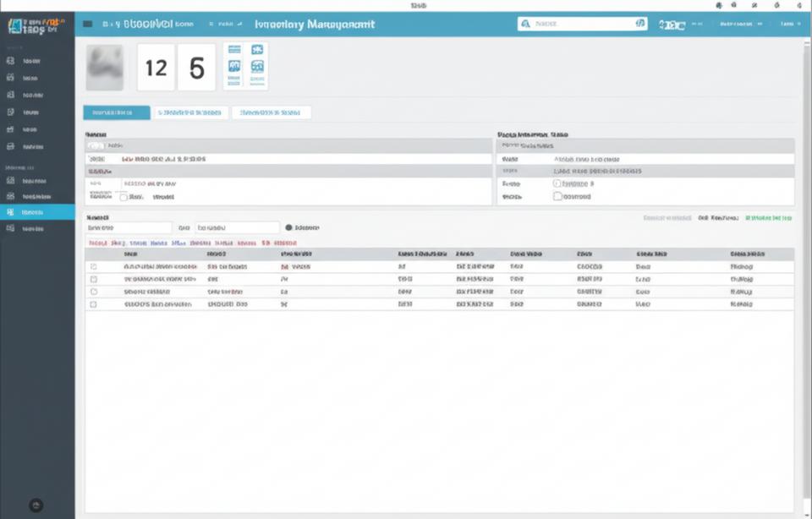Click the round icon at the sidebar bottom
The image size is (812, 519).
click(36, 505)
